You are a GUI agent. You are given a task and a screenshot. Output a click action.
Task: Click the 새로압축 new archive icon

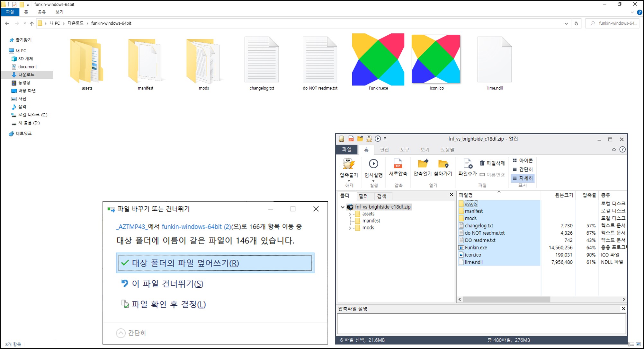coord(398,164)
